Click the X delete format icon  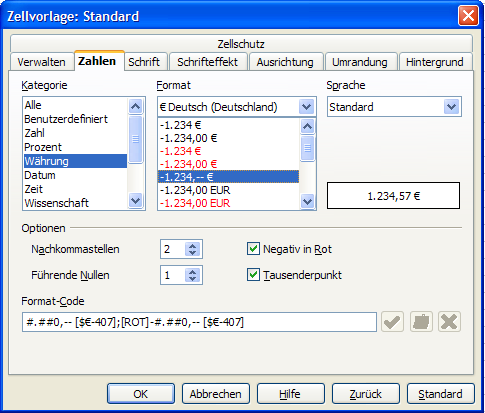click(x=449, y=322)
